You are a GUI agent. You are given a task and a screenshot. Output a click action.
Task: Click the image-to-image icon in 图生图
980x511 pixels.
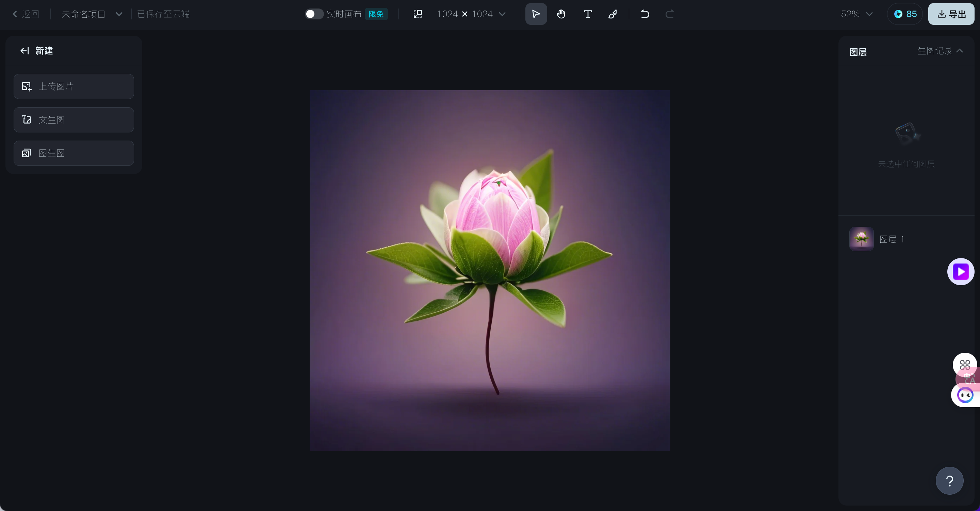pyautogui.click(x=26, y=153)
